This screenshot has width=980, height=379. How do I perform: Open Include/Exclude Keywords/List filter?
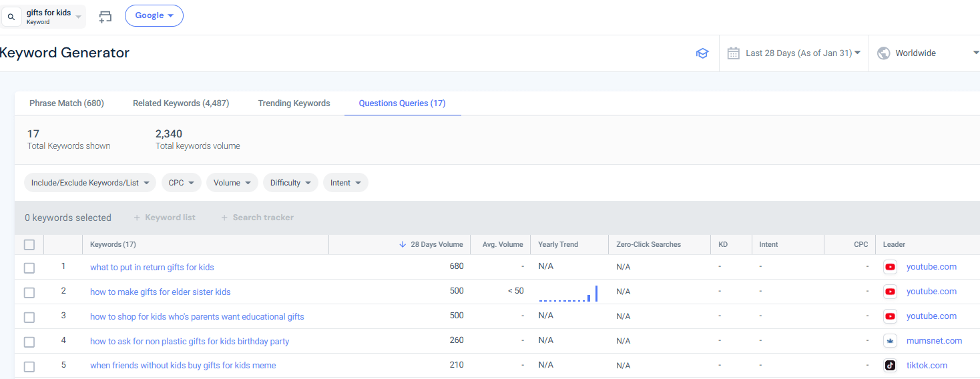point(90,183)
